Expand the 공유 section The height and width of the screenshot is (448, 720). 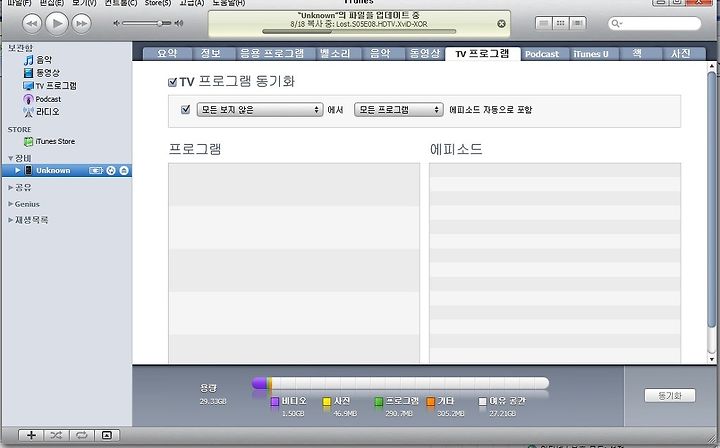[11, 187]
